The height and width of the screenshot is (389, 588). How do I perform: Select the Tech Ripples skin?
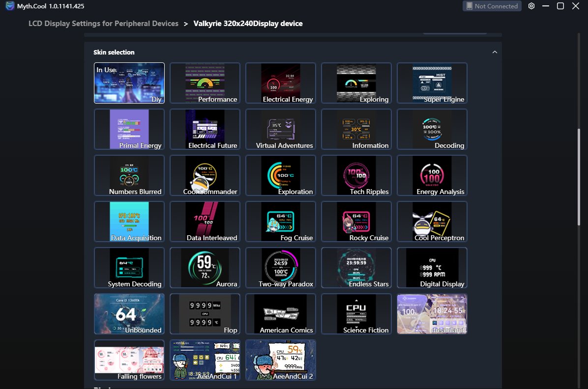356,175
